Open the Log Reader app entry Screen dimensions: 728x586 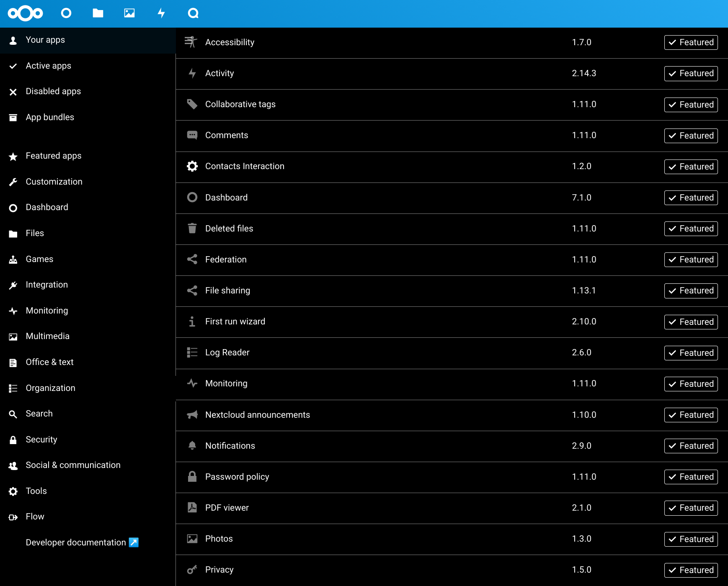point(227,352)
